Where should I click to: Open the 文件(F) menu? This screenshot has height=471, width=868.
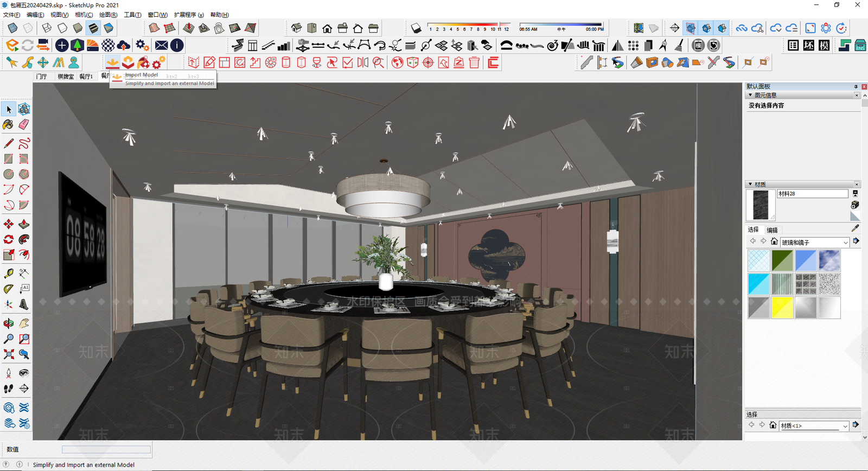(11, 15)
